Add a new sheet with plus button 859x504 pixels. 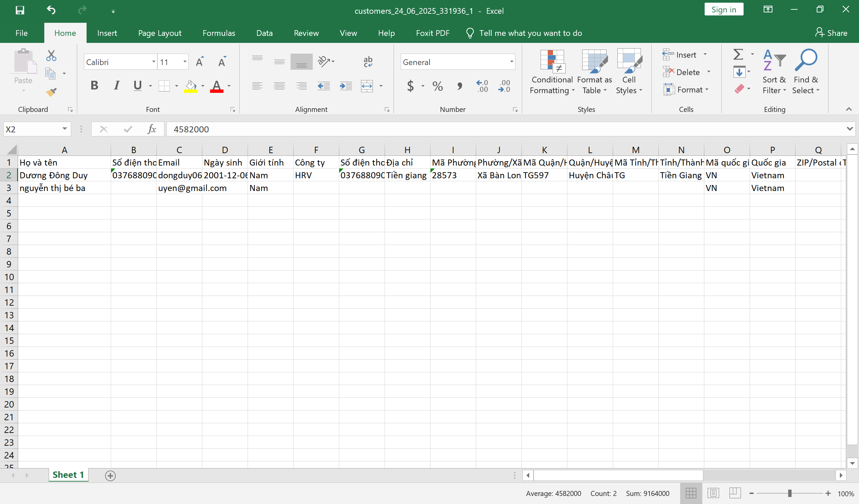110,476
